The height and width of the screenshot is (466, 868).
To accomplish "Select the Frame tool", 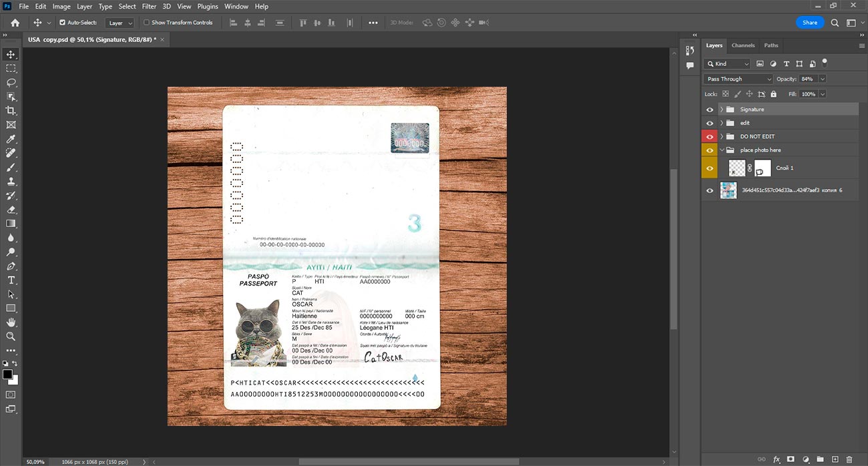I will 11,125.
